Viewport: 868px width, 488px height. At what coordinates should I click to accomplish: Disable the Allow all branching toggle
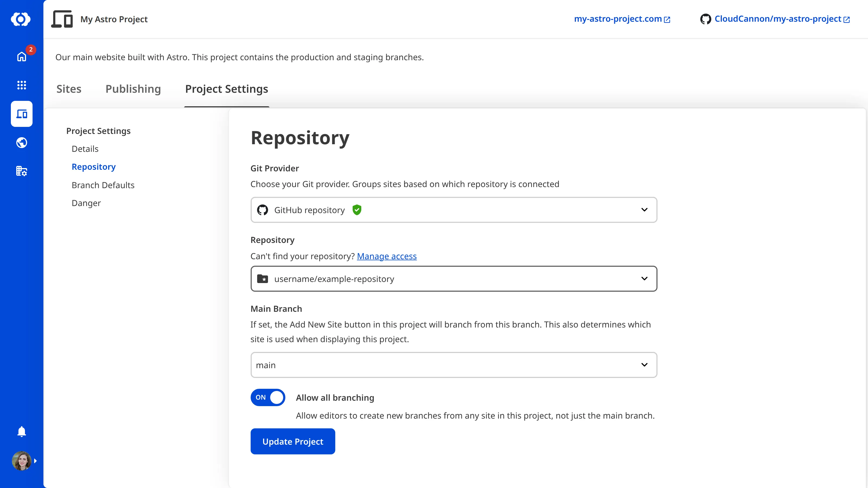268,397
